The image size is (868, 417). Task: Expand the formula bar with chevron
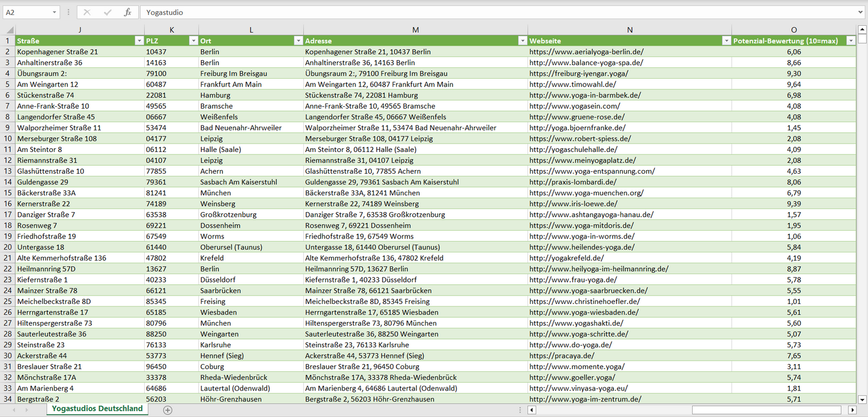coord(861,12)
